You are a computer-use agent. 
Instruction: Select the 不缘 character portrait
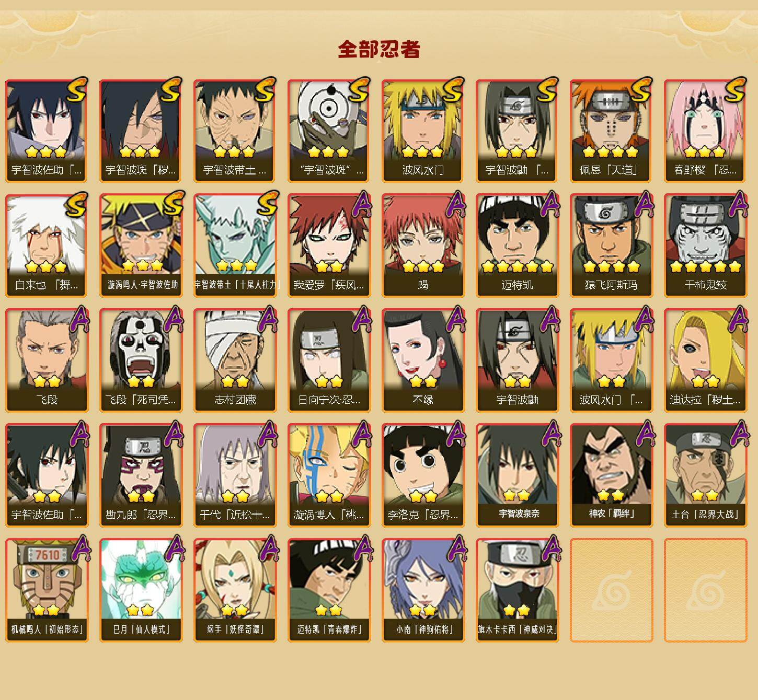pyautogui.click(x=423, y=360)
